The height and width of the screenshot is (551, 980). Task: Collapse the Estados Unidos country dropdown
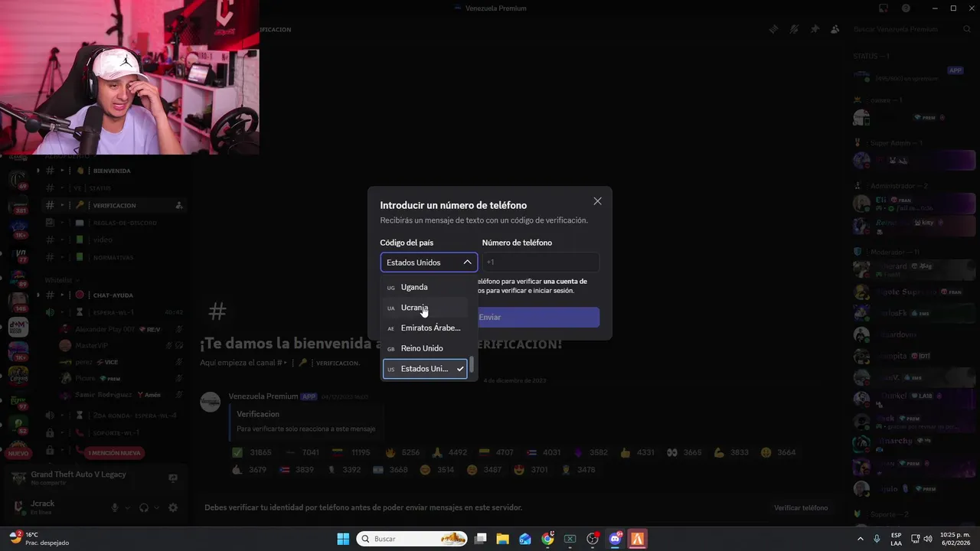point(429,262)
